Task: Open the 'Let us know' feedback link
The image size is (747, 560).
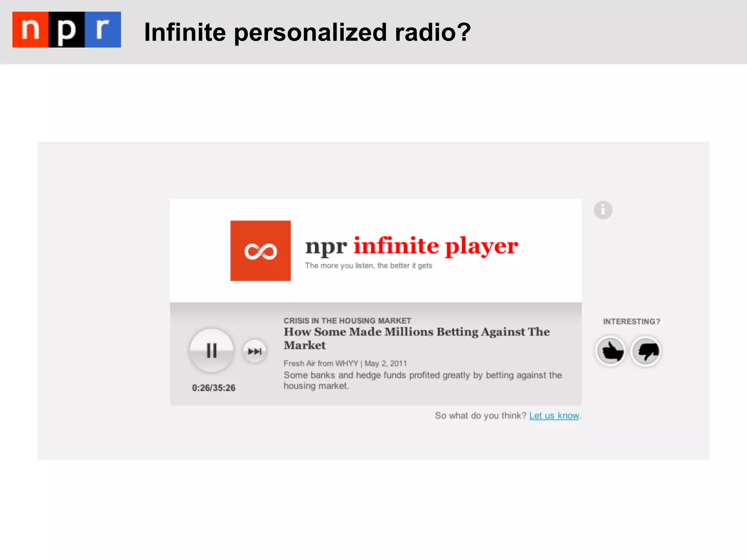Action: [x=554, y=416]
